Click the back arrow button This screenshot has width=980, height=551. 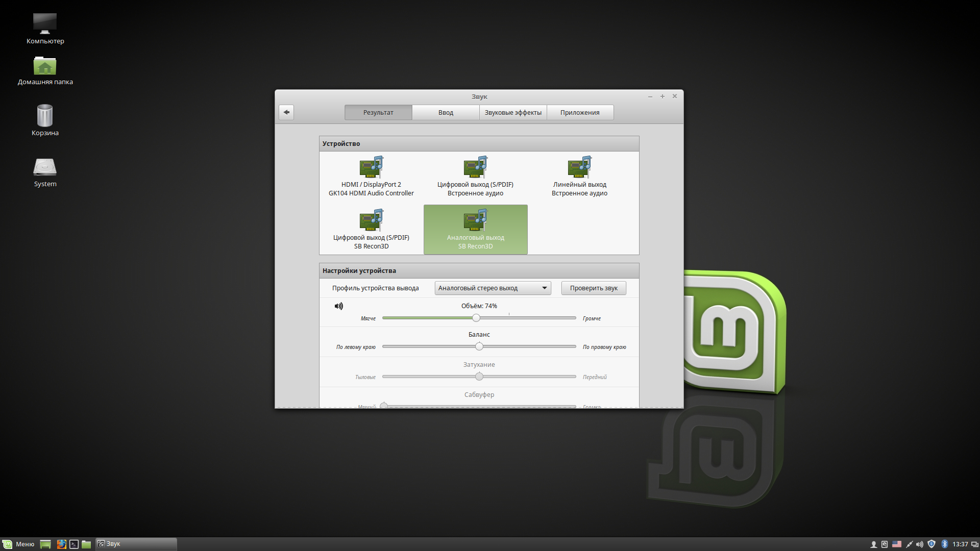pos(286,112)
